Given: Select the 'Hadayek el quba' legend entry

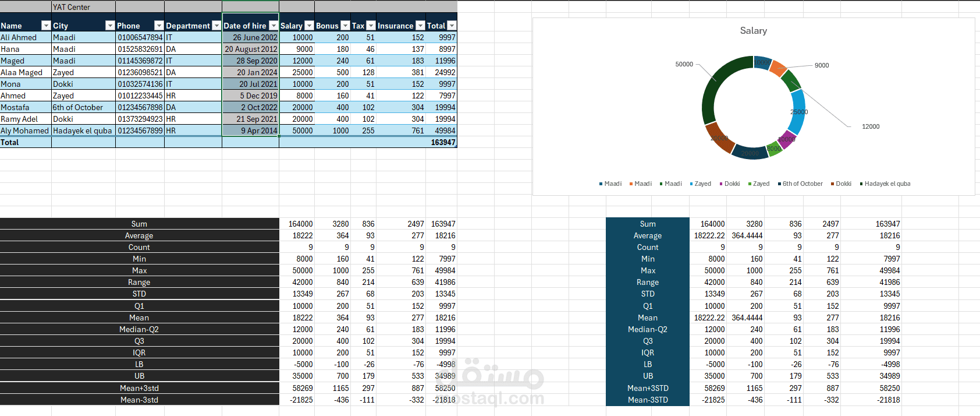Looking at the screenshot, I should pyautogui.click(x=885, y=184).
